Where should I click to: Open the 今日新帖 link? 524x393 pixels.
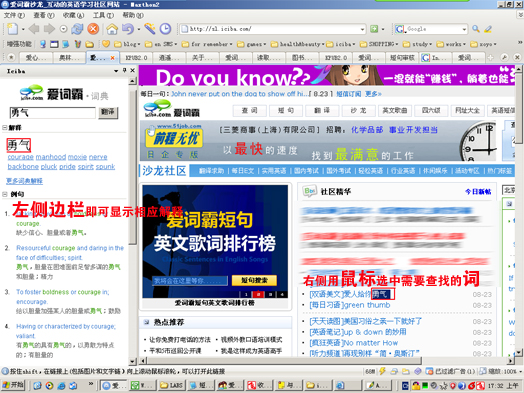point(478,191)
